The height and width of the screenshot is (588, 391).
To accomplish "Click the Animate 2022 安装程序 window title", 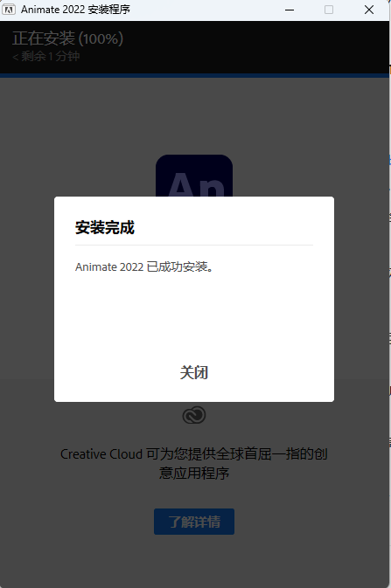I will (x=75, y=10).
